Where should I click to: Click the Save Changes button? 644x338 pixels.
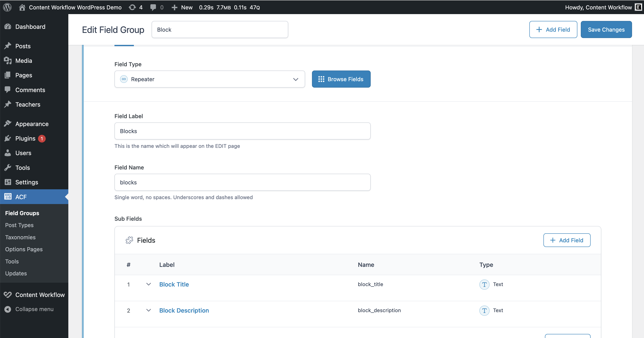click(x=606, y=29)
